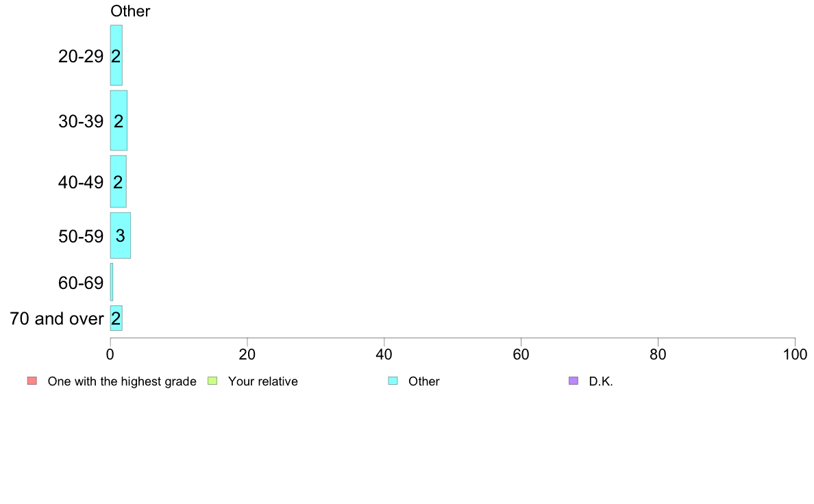Screen dimensions: 814x504
Task: Click the 50-59 bar showing 3
Action: coord(120,236)
